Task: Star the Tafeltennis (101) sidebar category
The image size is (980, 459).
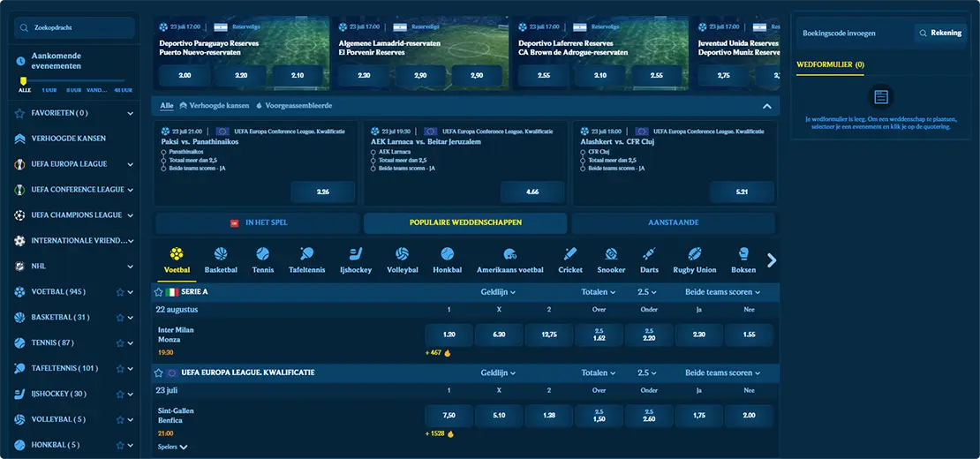Action: tap(119, 368)
